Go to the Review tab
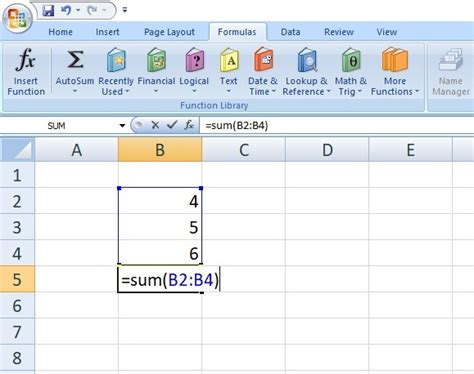The height and width of the screenshot is (374, 474). [339, 32]
